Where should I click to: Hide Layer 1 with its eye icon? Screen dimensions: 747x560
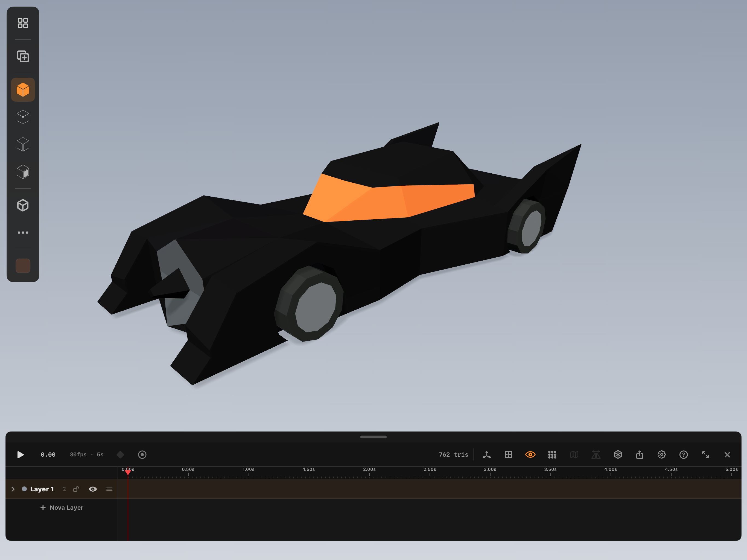(93, 489)
